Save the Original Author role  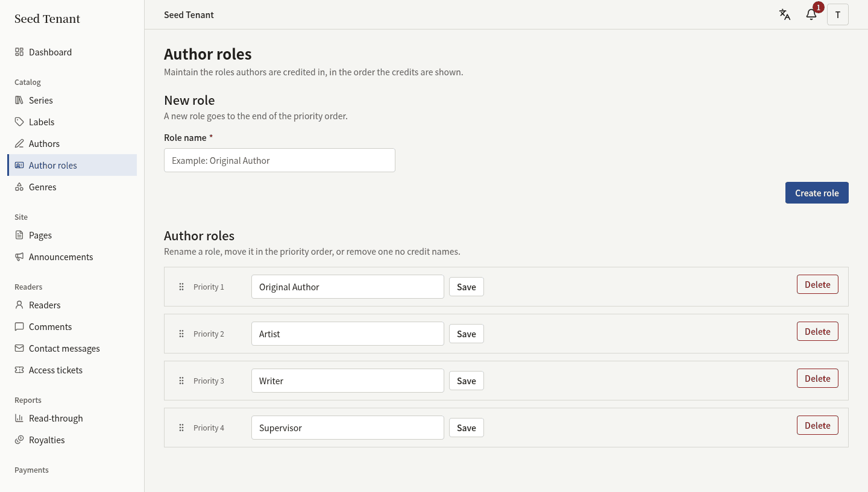pyautogui.click(x=467, y=287)
